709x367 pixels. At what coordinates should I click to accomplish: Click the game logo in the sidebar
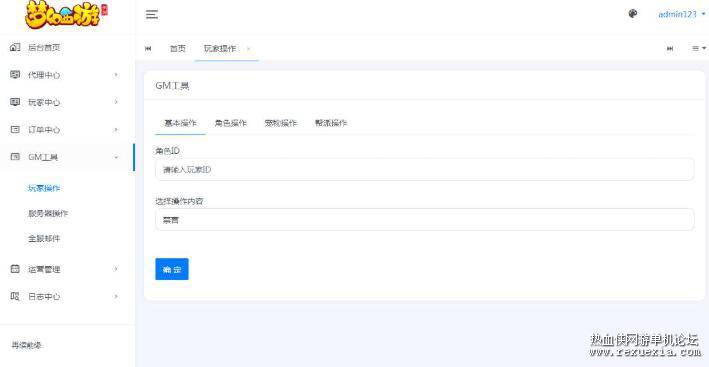66,15
